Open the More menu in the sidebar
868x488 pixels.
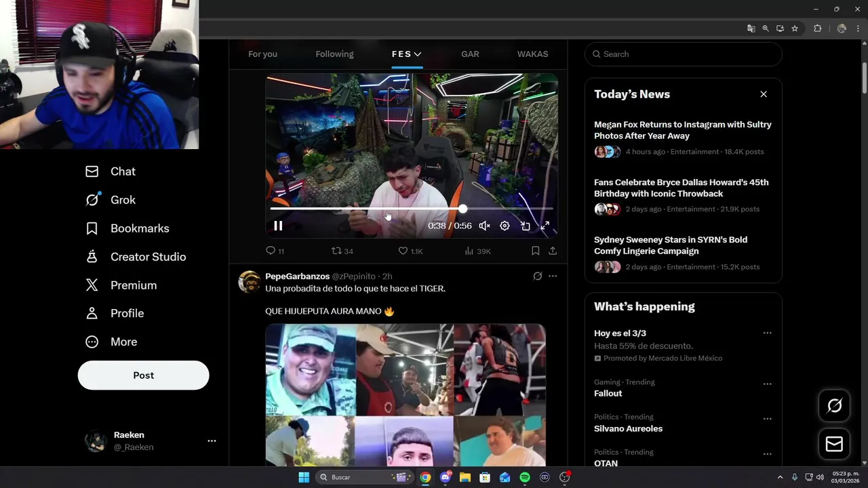click(111, 342)
